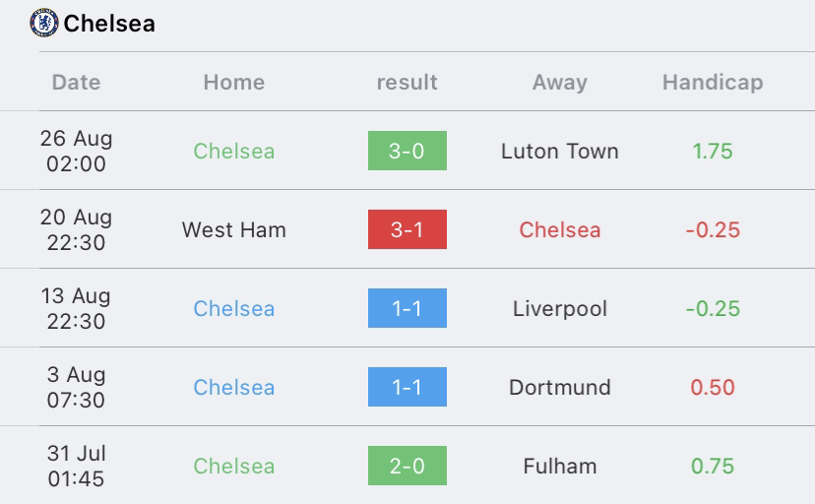Open the green 3-0 result badge
The image size is (815, 504).
click(x=407, y=151)
